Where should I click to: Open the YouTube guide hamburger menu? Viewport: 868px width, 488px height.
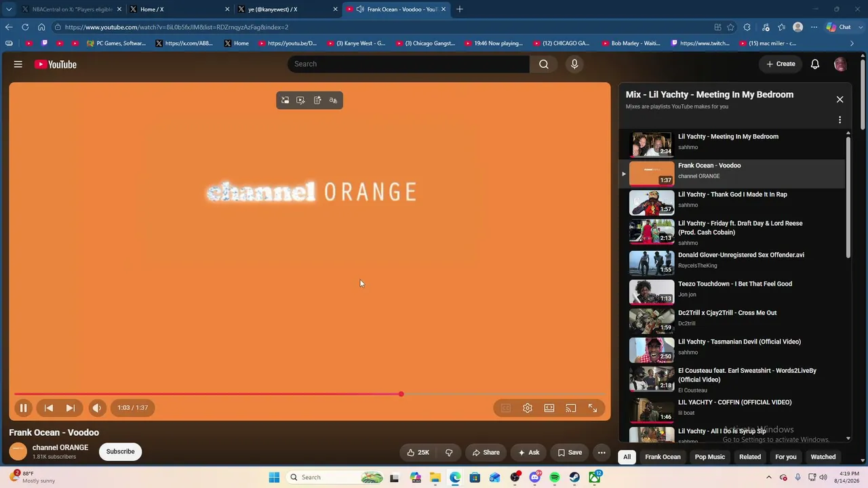18,64
